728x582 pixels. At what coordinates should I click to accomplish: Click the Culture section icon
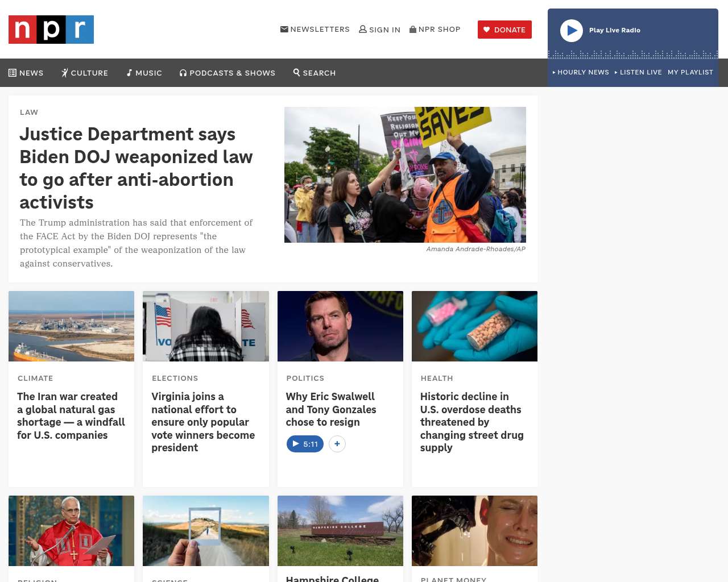[65, 73]
